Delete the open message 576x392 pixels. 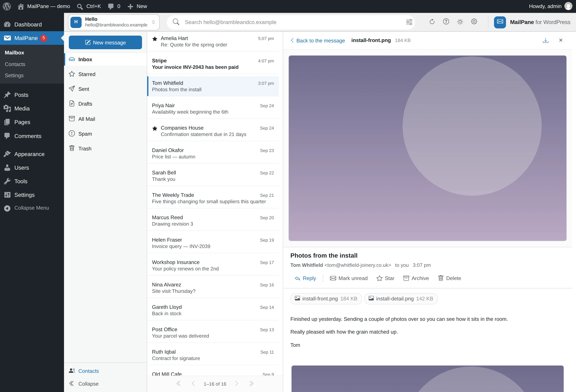pos(450,278)
